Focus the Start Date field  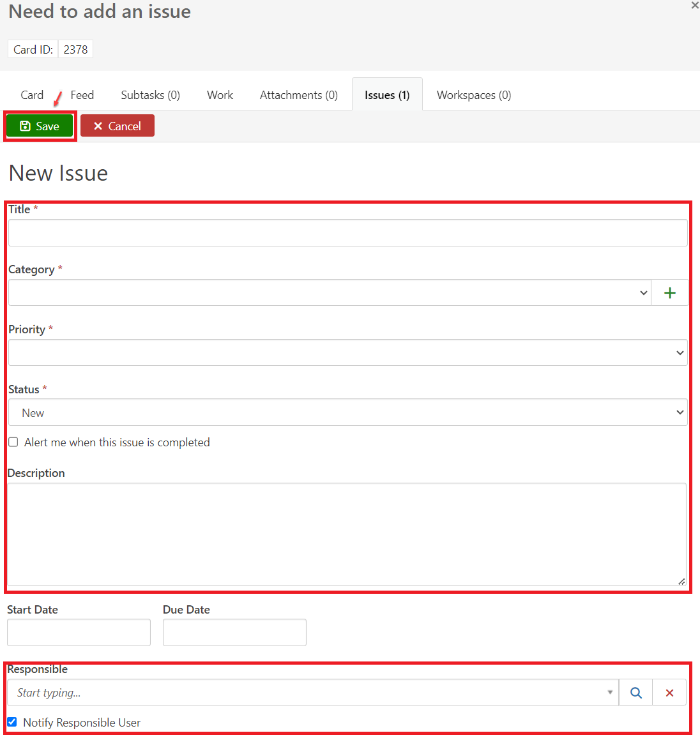(79, 633)
